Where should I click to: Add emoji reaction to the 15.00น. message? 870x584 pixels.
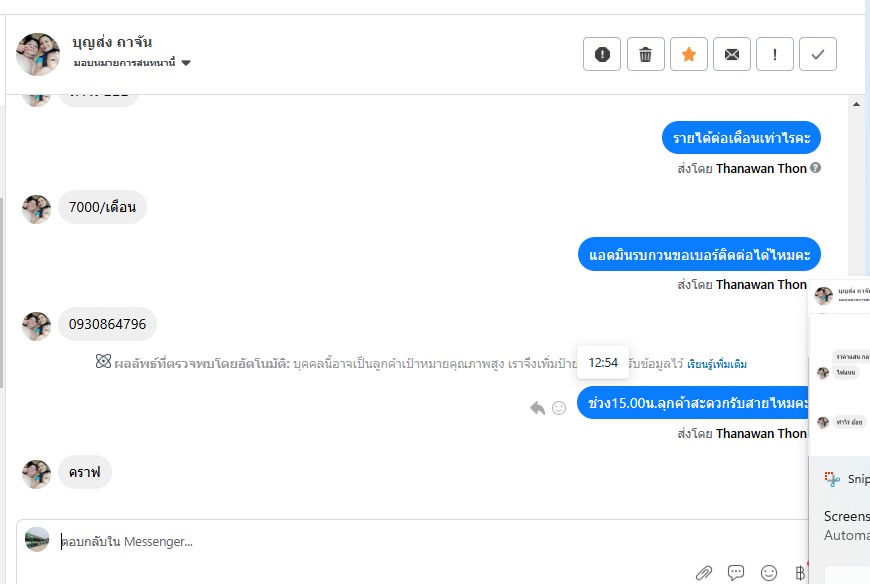pyautogui.click(x=559, y=408)
